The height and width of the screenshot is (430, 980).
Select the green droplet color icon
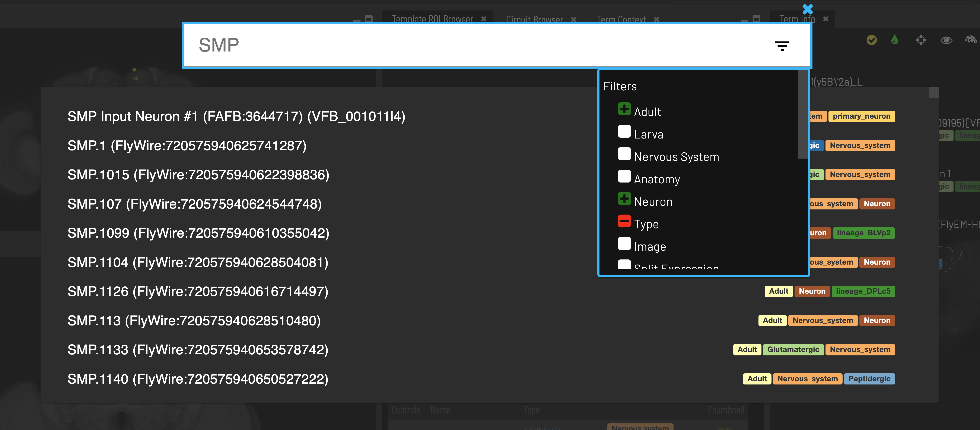[x=894, y=40]
